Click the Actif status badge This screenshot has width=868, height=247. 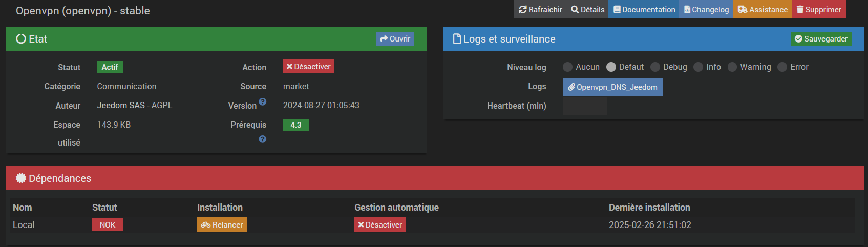click(x=110, y=67)
